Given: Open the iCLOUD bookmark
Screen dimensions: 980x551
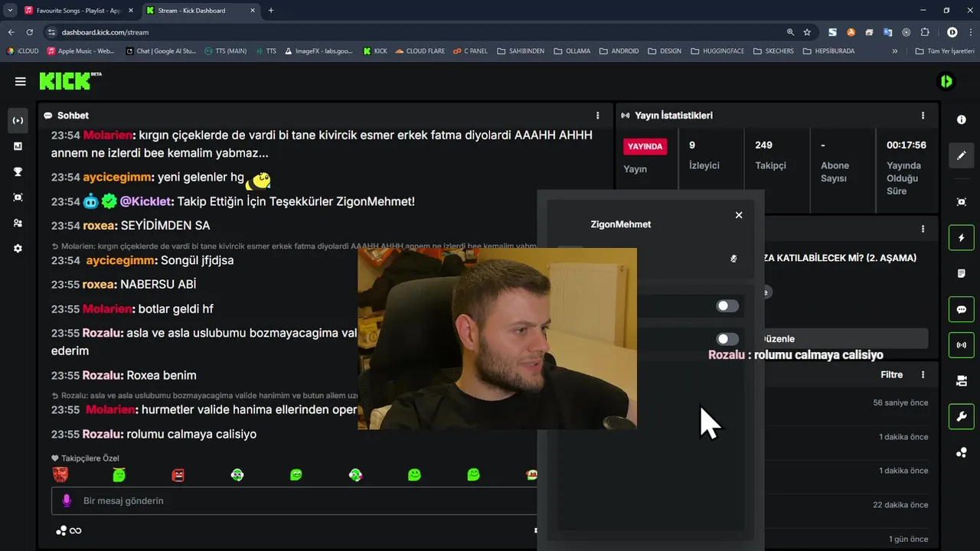Looking at the screenshot, I should (22, 51).
